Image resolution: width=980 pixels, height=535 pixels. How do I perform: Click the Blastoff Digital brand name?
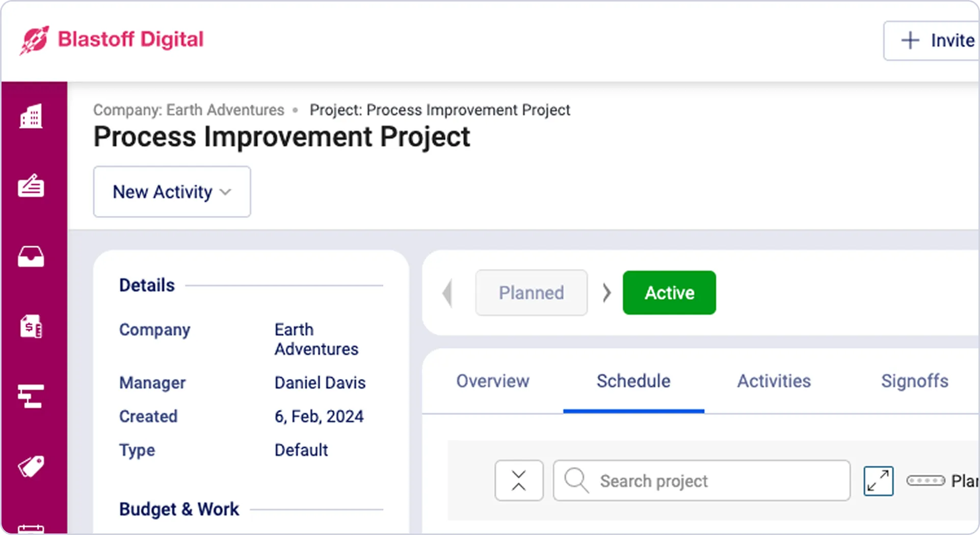point(130,39)
